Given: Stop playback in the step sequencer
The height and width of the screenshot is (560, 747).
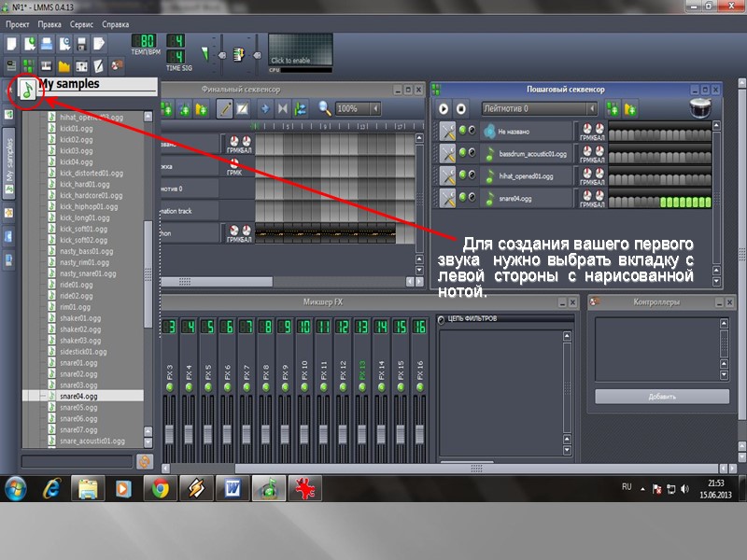Looking at the screenshot, I should coord(460,108).
